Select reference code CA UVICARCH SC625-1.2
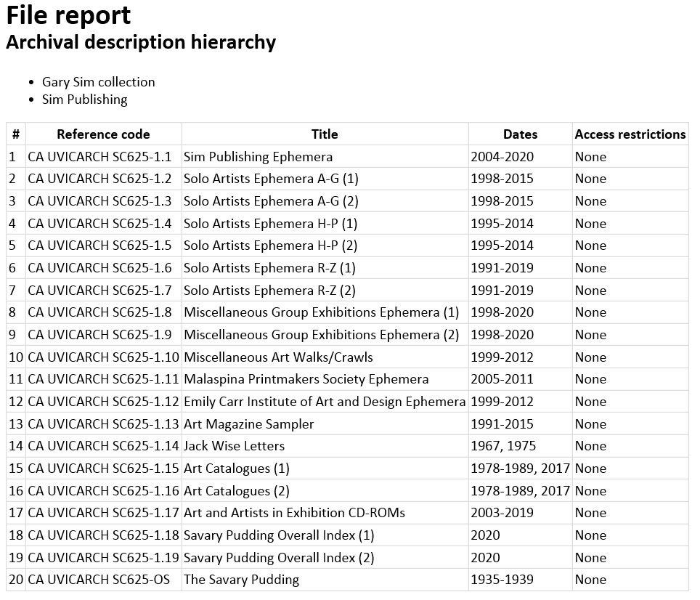Viewport: 700px width, 600px height. (99, 179)
